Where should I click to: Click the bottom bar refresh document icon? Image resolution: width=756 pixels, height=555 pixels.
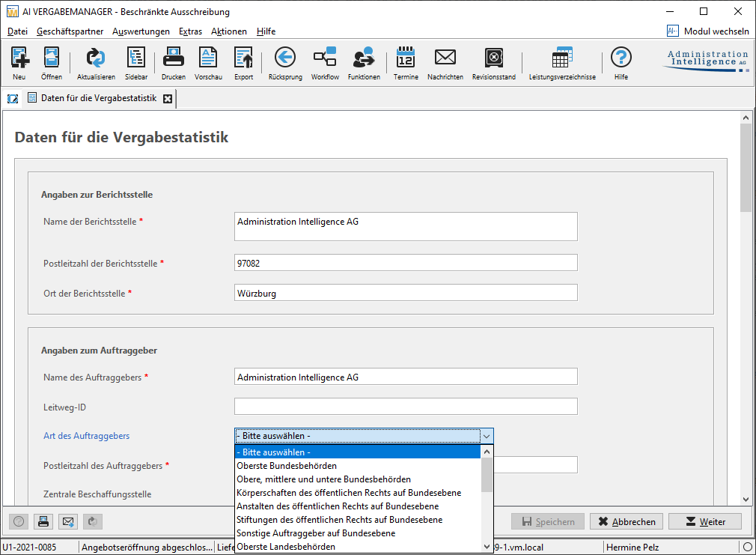93,521
